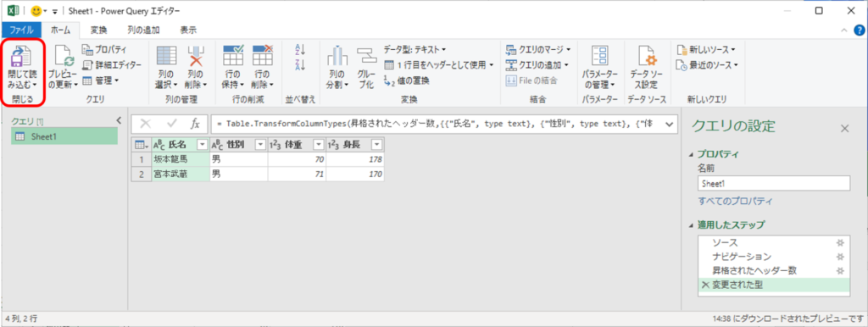
Task: Click the 列の削除 icon
Action: coord(196,57)
